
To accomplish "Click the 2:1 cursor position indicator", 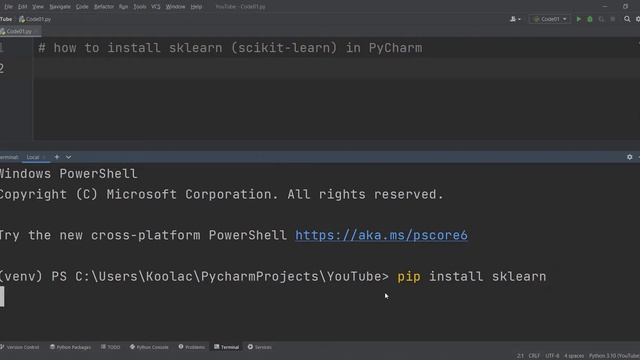I will coord(520,356).
